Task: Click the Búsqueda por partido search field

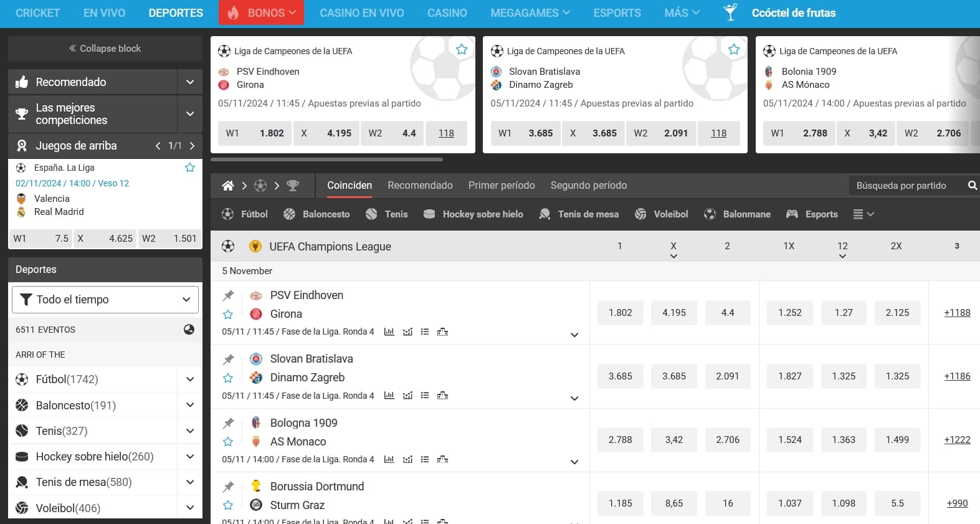Action: (x=906, y=186)
